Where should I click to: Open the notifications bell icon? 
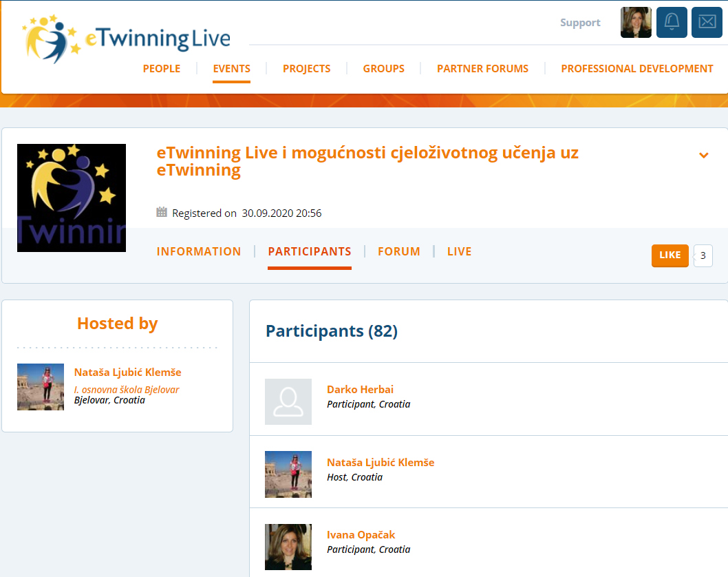672,22
